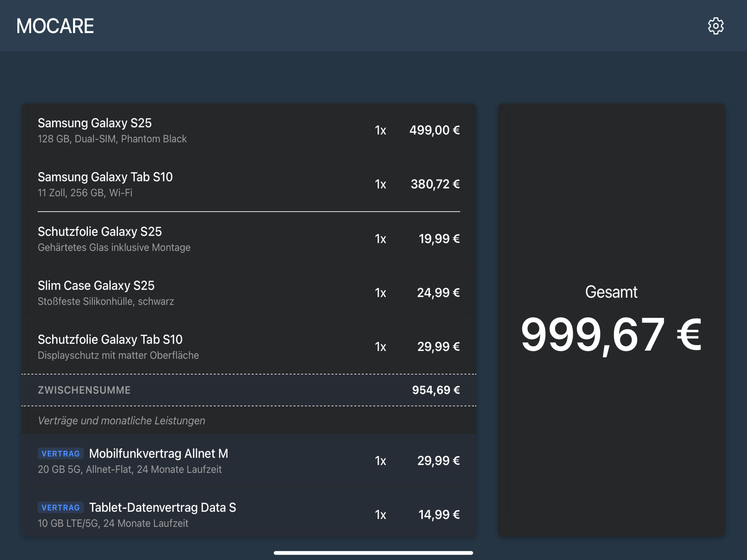
Task: Click the 1x quantity for Samsung Galaxy S25
Action: point(380,130)
